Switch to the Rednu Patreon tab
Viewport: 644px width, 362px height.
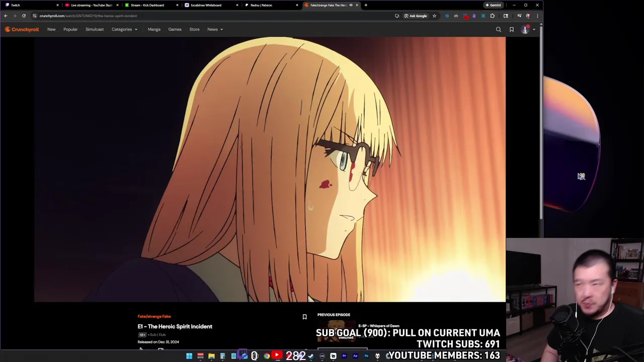(x=270, y=5)
